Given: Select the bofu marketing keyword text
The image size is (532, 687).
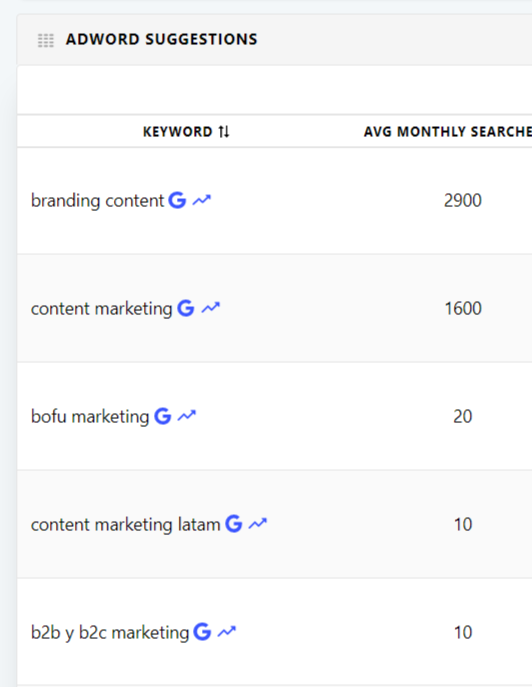Looking at the screenshot, I should pyautogui.click(x=90, y=417).
